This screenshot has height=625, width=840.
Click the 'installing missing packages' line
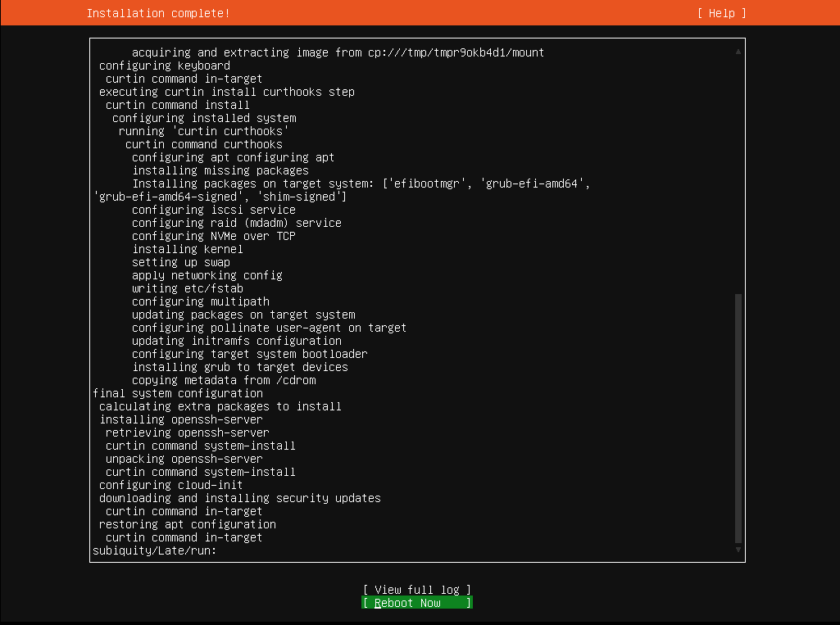220,171
